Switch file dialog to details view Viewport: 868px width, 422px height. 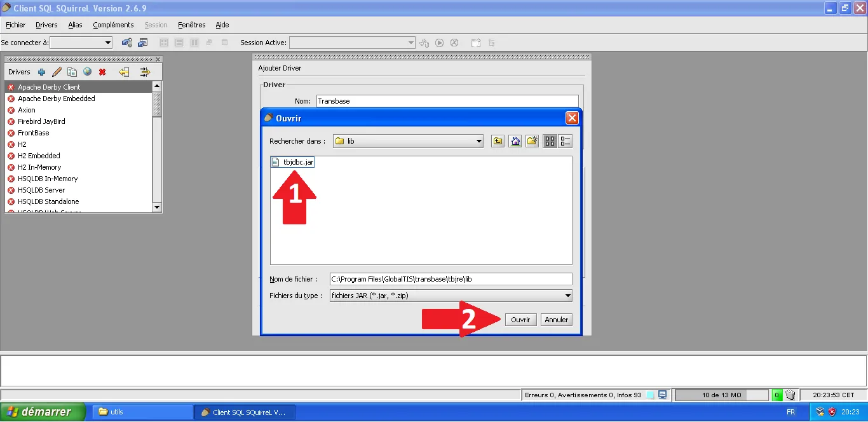pyautogui.click(x=566, y=141)
